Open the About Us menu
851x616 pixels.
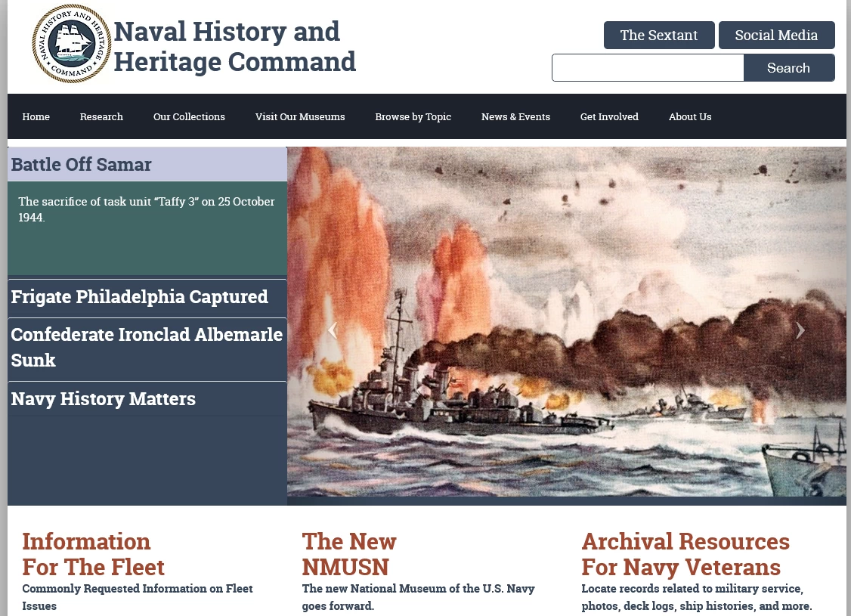[x=690, y=116]
